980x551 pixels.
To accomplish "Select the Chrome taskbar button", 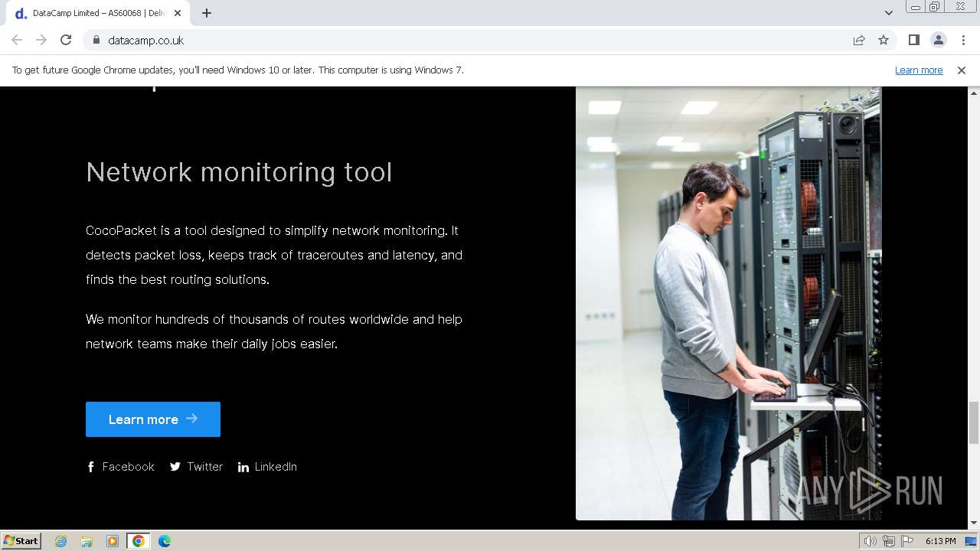I will (139, 541).
